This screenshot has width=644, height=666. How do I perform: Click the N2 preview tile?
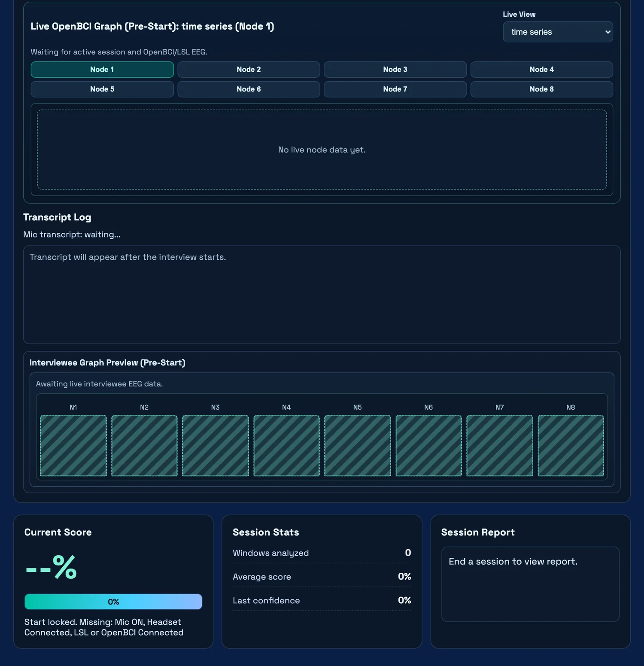(x=144, y=445)
